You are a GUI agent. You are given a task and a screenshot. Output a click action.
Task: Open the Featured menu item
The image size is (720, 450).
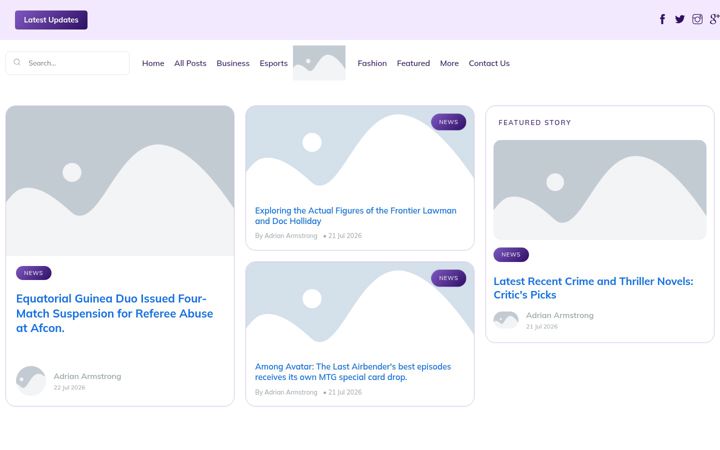pyautogui.click(x=413, y=63)
